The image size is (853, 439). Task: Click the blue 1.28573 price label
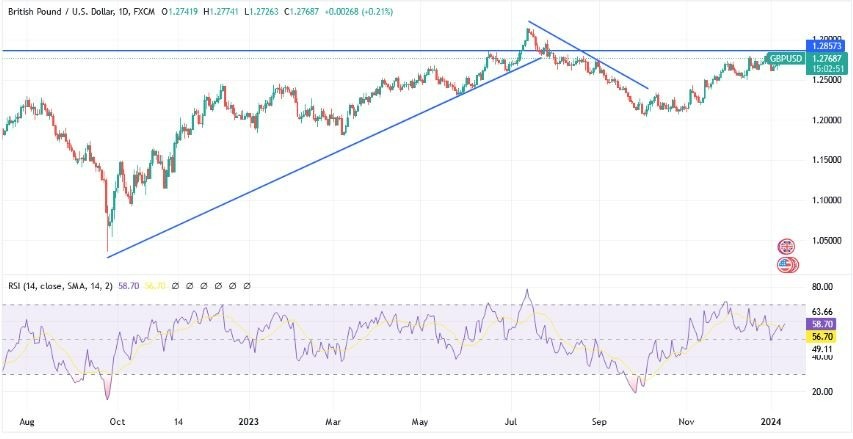[827, 46]
